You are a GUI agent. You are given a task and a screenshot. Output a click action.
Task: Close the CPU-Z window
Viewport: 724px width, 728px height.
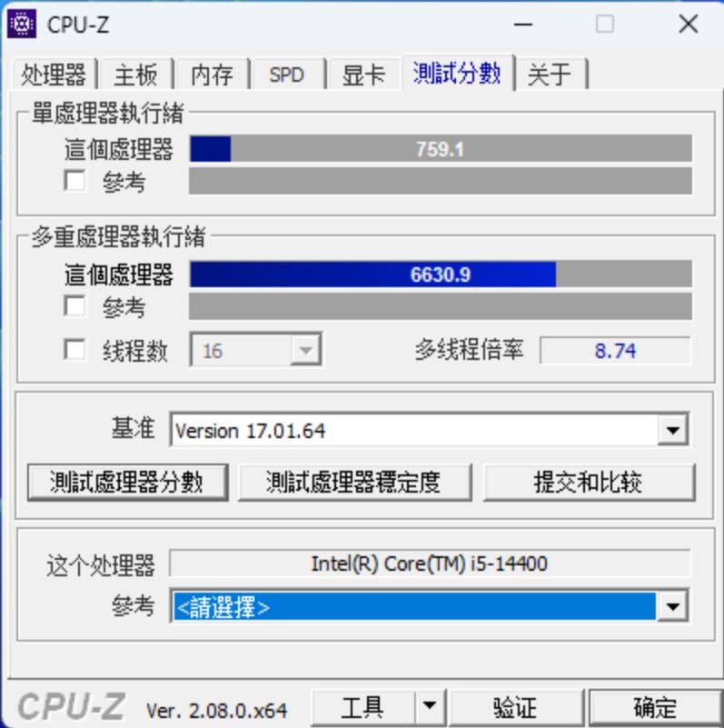click(x=689, y=24)
